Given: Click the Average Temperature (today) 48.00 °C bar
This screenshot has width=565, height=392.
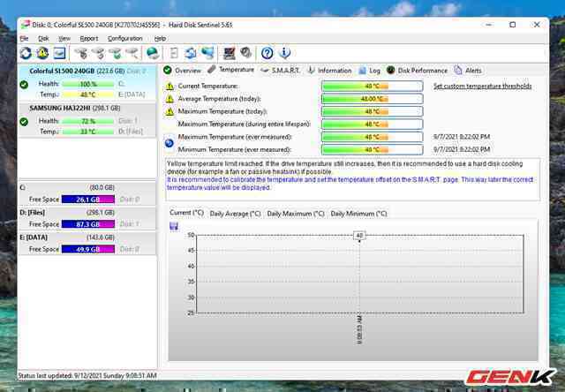Looking at the screenshot, I should pos(373,99).
